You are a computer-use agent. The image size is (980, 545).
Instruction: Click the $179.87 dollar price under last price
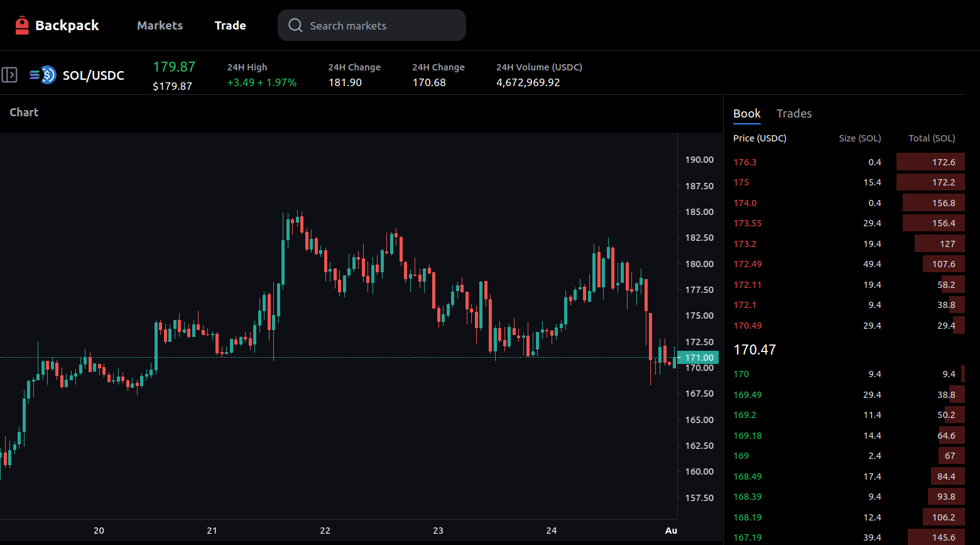(x=172, y=86)
